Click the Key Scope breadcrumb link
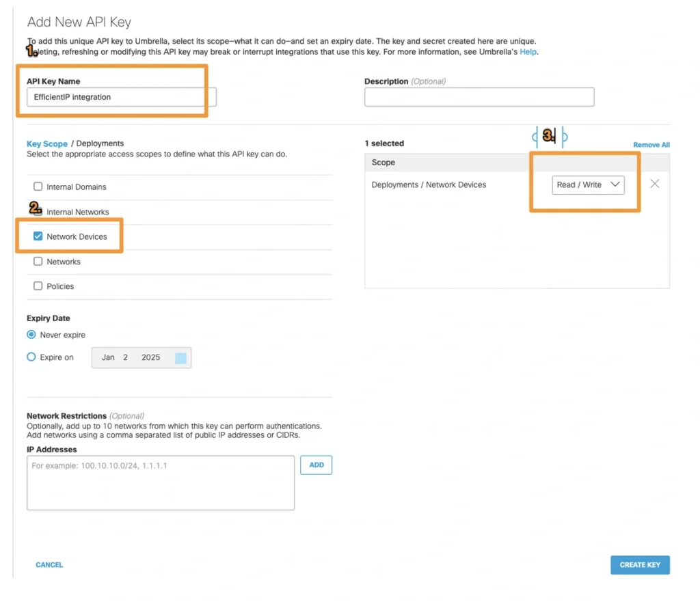 point(46,143)
